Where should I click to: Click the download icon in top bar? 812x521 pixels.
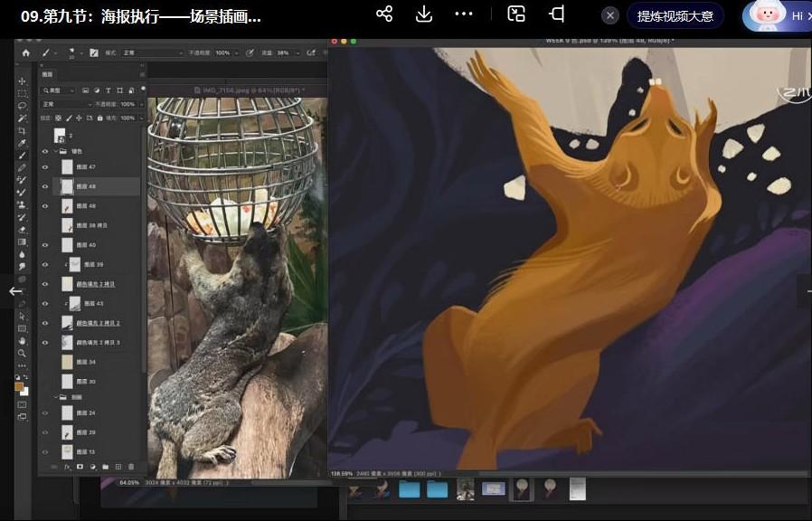pos(423,14)
